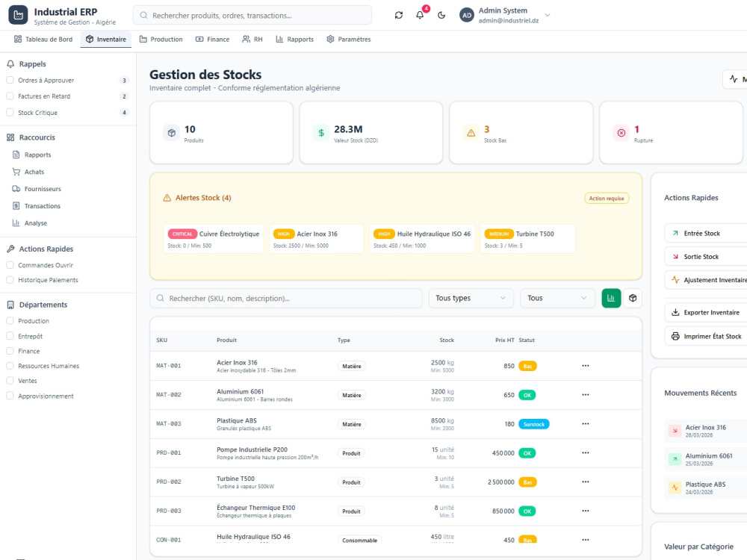Open row actions for Huile Hydraulique row
Image resolution: width=747 pixels, height=560 pixels.
tap(586, 540)
